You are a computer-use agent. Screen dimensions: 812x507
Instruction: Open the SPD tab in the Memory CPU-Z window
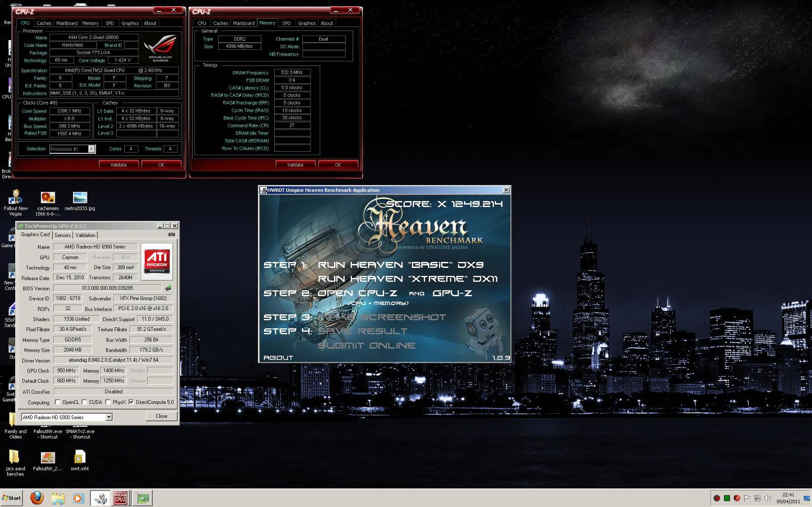pos(286,23)
